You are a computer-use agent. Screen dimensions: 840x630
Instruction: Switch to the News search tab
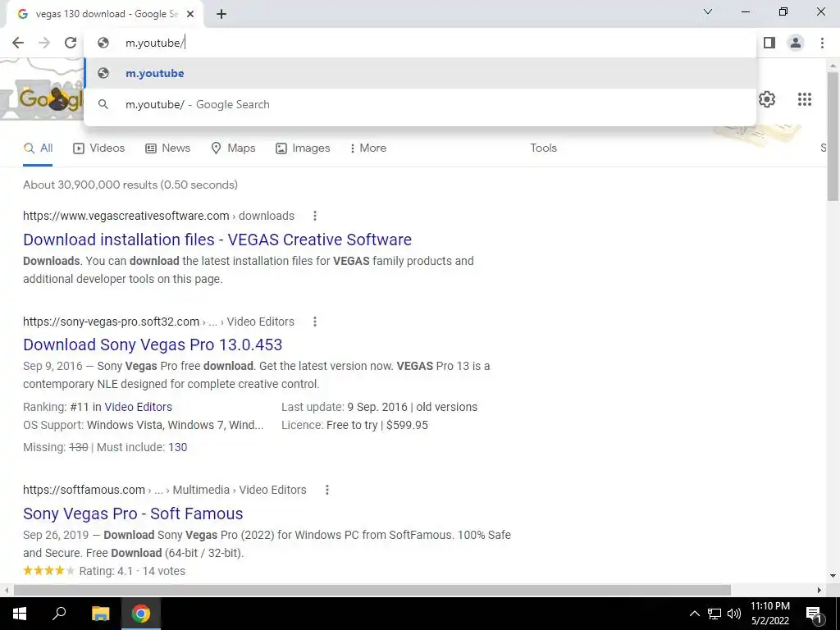(x=167, y=148)
